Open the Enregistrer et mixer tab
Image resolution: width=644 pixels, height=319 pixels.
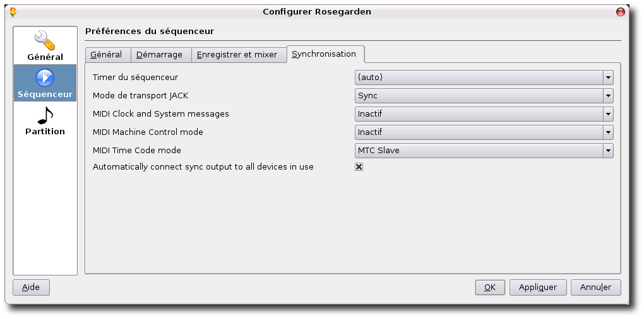[x=239, y=55]
